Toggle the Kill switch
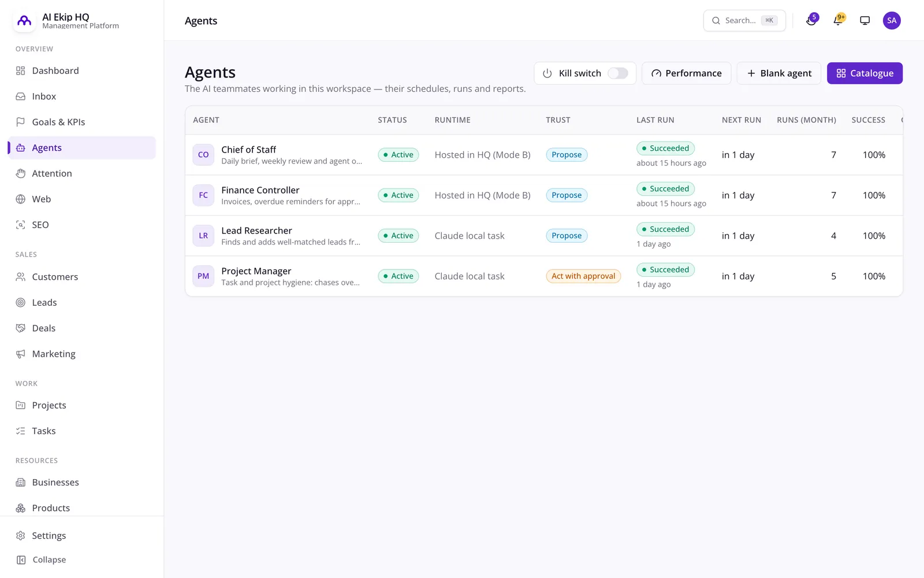 618,73
